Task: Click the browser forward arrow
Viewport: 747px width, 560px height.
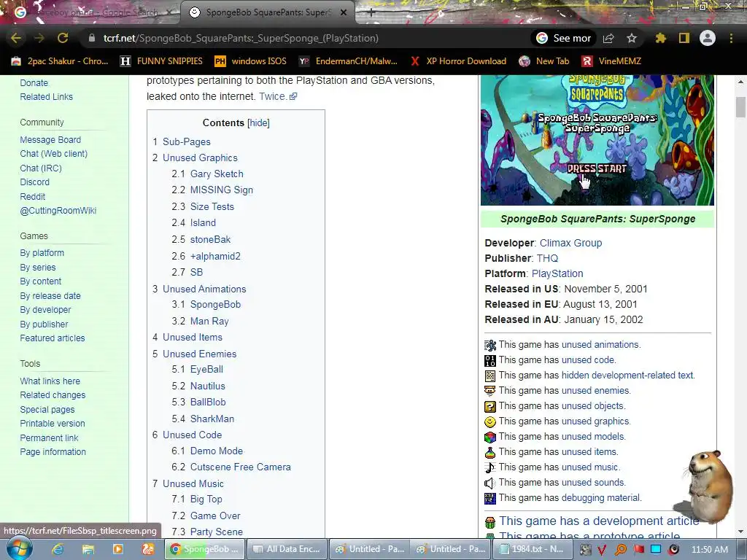Action: (x=39, y=38)
